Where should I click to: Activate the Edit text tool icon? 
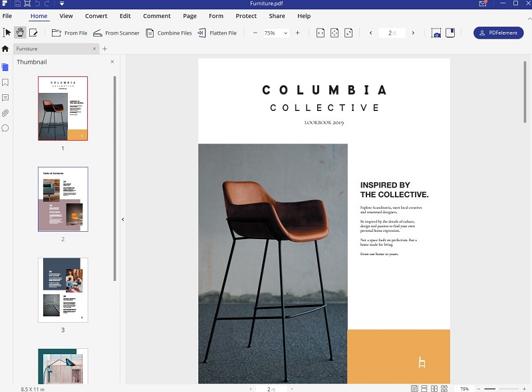33,33
